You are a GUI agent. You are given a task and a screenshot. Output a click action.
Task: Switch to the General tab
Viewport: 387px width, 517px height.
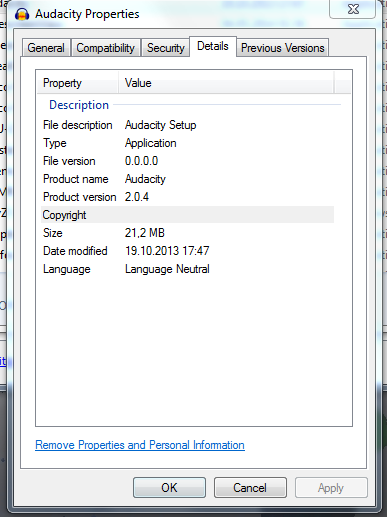[46, 48]
